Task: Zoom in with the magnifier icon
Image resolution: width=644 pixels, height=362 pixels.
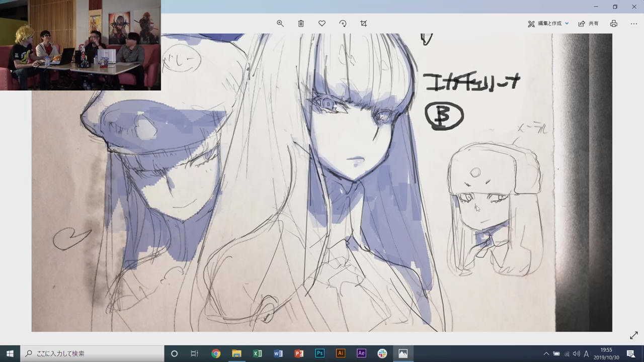Action: click(280, 24)
